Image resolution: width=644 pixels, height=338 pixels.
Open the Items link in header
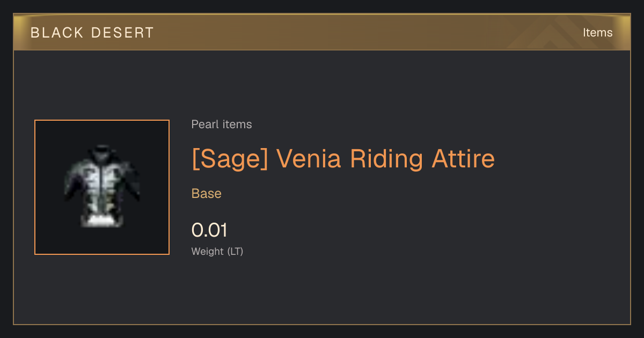coord(597,33)
